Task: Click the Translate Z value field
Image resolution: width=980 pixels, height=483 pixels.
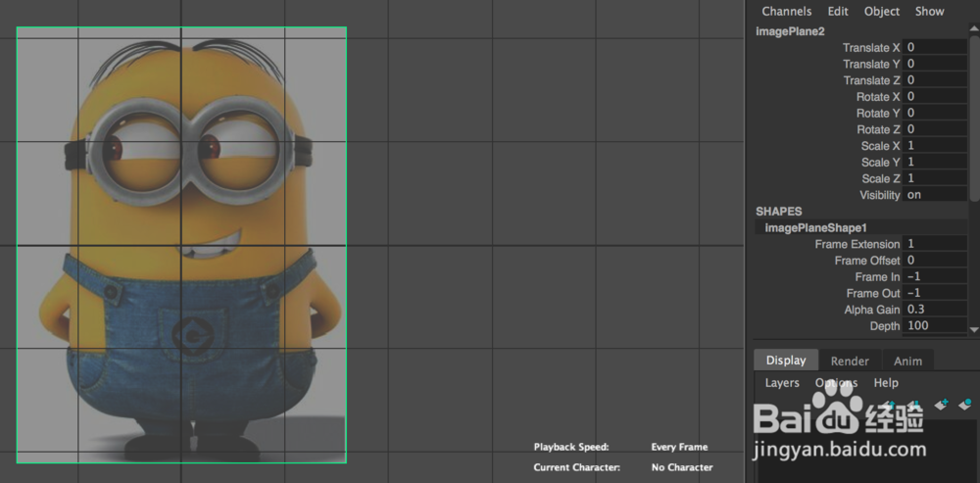Action: click(934, 80)
